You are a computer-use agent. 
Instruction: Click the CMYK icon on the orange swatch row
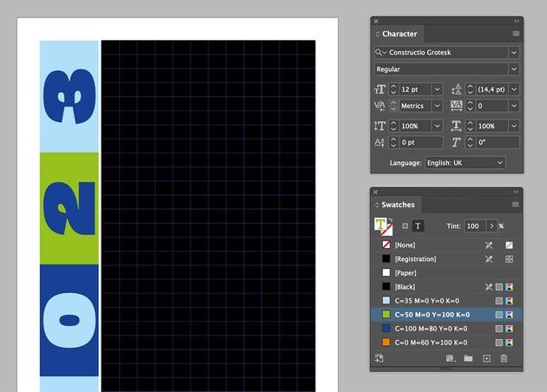click(510, 343)
